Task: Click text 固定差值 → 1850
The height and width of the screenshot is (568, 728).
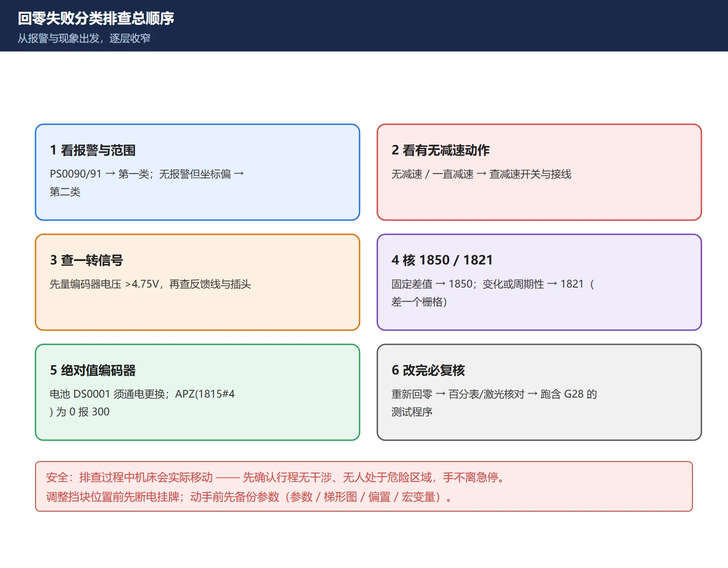Action: point(431,284)
